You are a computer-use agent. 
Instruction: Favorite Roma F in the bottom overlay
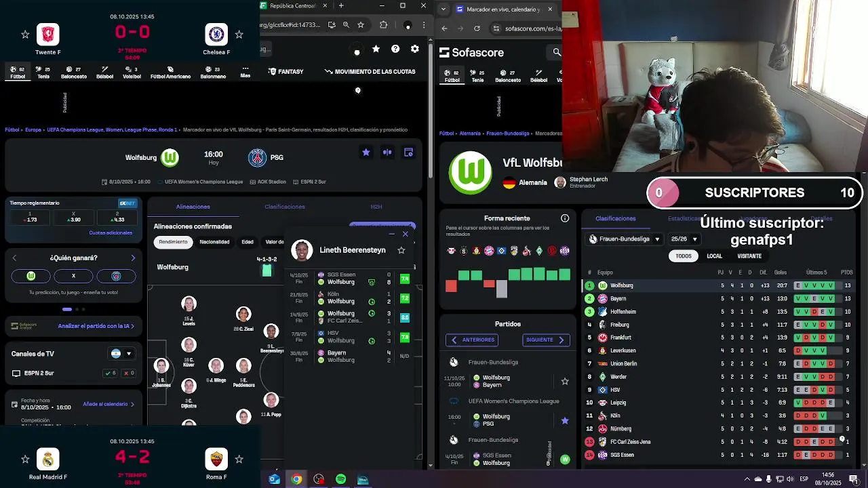click(239, 460)
